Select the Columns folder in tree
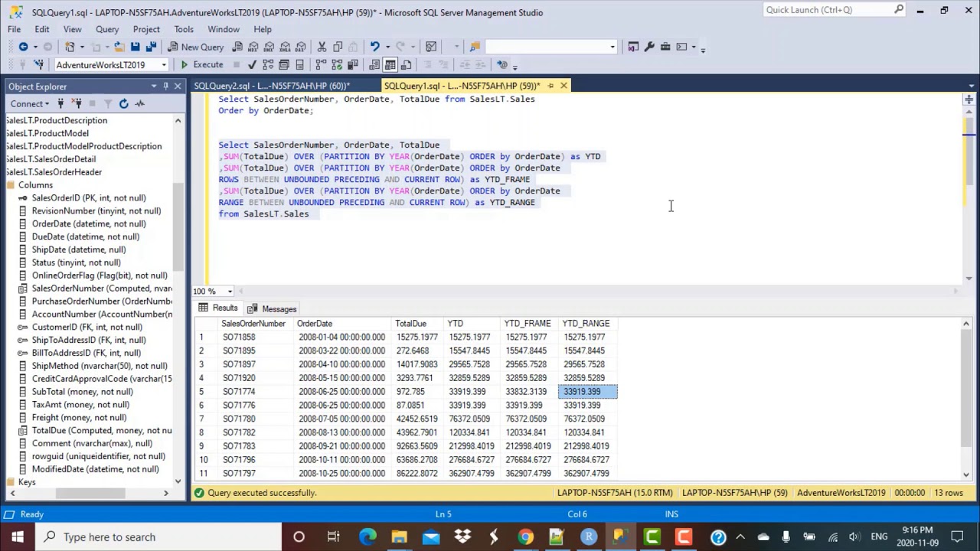 35,185
